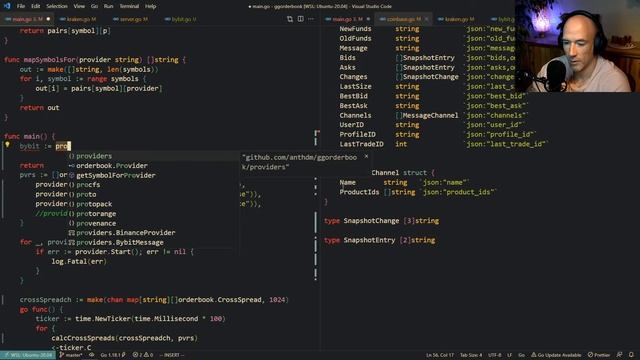Click the Prettier status item
The image size is (640, 360).
(x=599, y=355)
